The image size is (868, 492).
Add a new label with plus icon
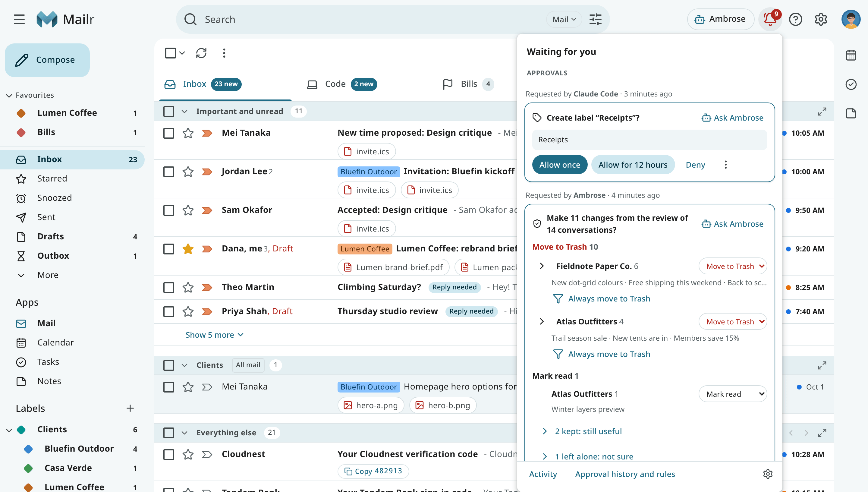pyautogui.click(x=130, y=408)
